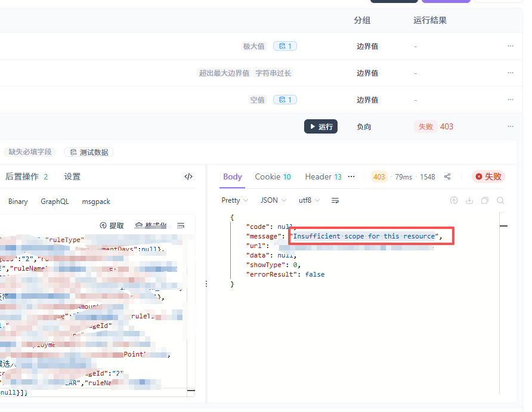The height and width of the screenshot is (412, 532).
Task: Click the data badge beside 空值
Action: pyautogui.click(x=285, y=100)
